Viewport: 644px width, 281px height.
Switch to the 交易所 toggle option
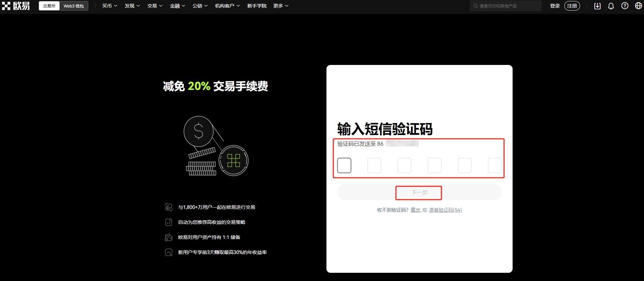(49, 6)
